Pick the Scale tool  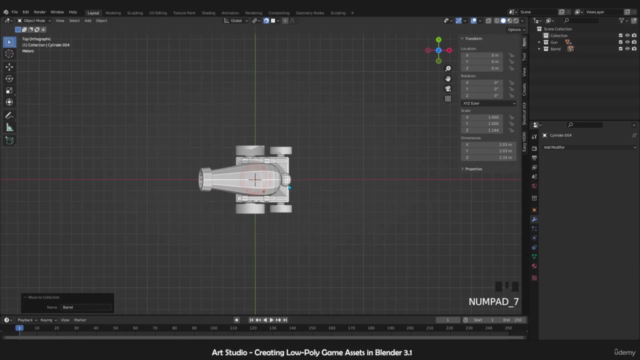point(9,90)
